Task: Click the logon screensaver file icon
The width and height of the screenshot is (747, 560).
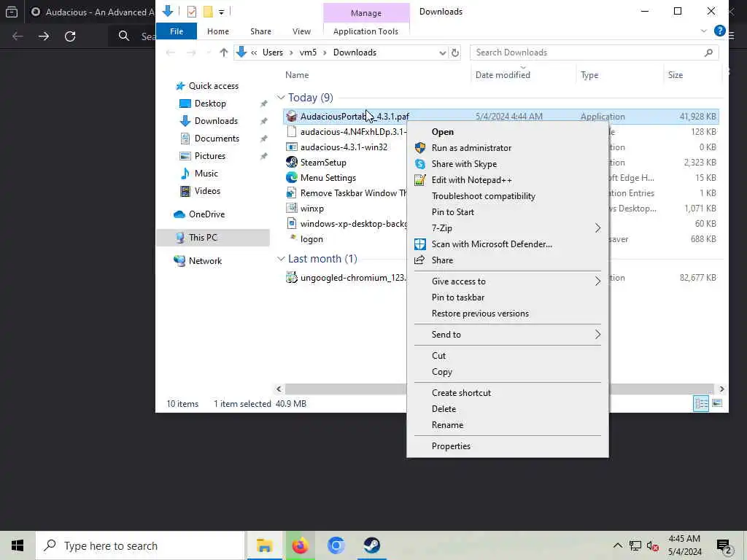Action: [293, 238]
